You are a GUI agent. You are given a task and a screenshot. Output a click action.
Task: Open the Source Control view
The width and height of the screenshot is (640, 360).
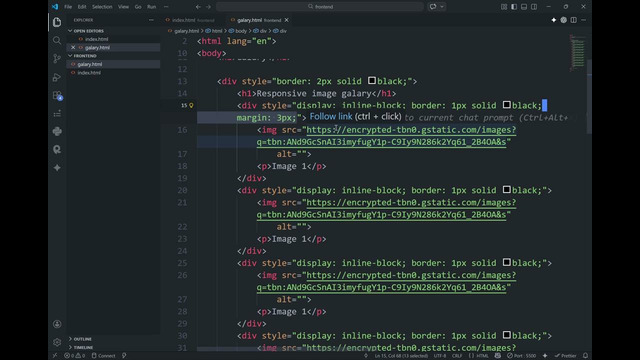tap(57, 58)
